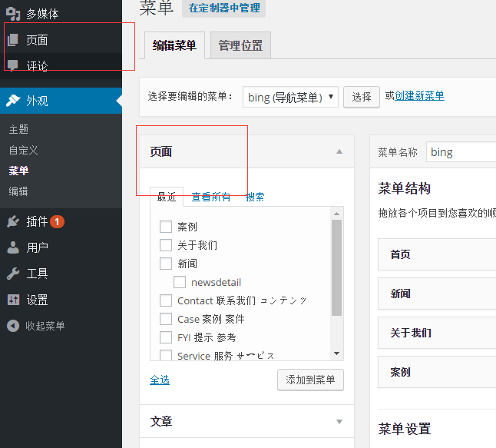Screen dimensions: 496x448
Task: Open 自定义 under Appearance submenu
Action: 23,150
